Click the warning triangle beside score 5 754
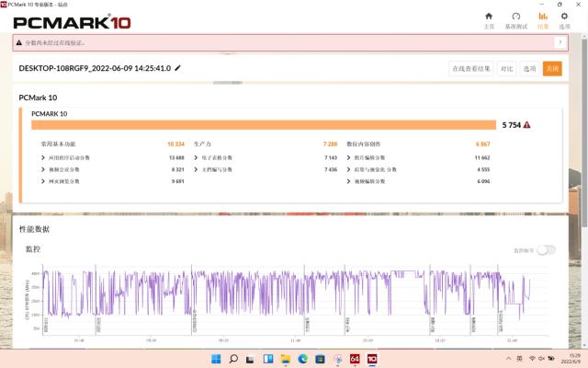Image resolution: width=588 pixels, height=368 pixels. tap(526, 125)
